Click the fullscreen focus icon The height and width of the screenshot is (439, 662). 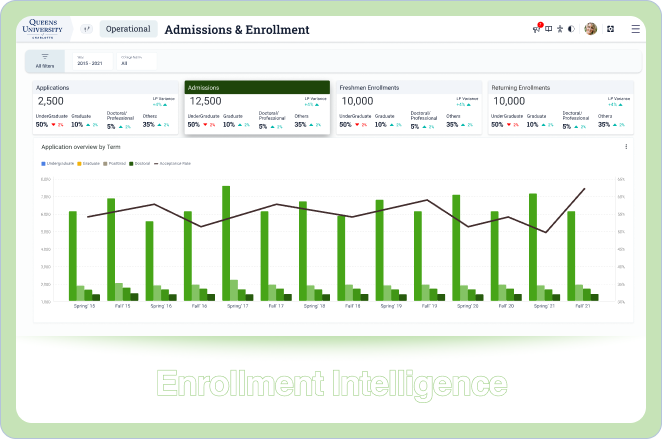click(611, 30)
